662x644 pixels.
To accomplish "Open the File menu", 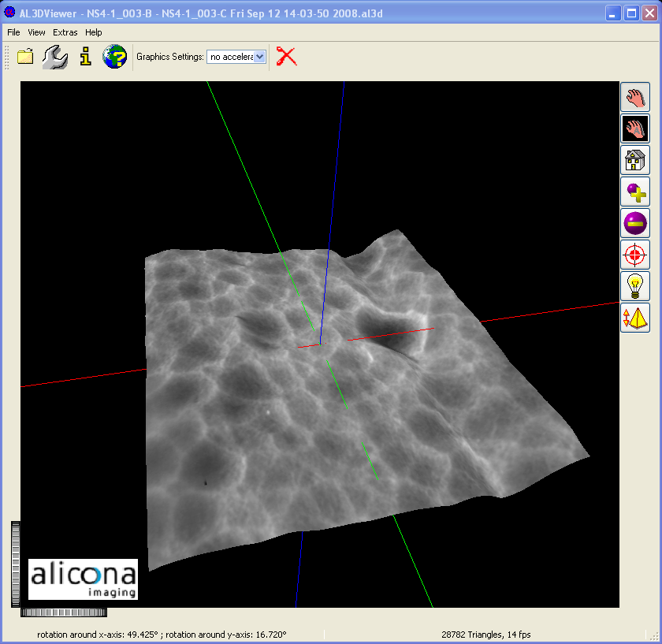I will 13,32.
